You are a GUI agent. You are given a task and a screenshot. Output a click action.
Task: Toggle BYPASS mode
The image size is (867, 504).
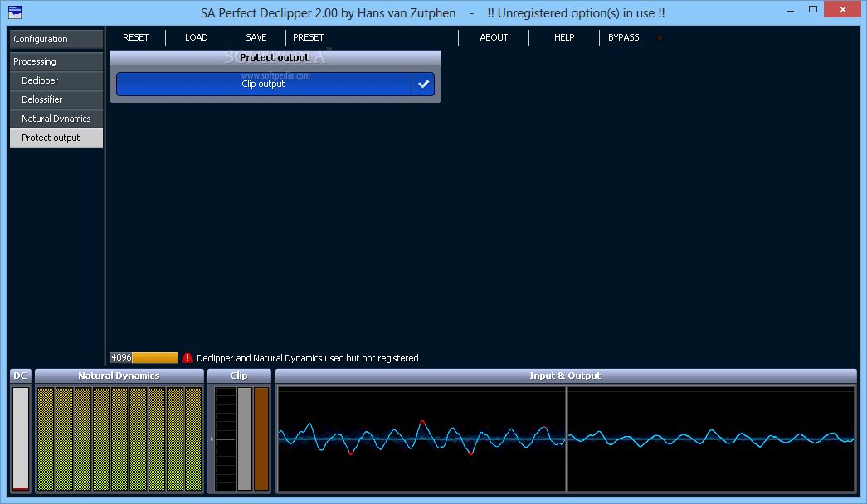click(x=624, y=37)
